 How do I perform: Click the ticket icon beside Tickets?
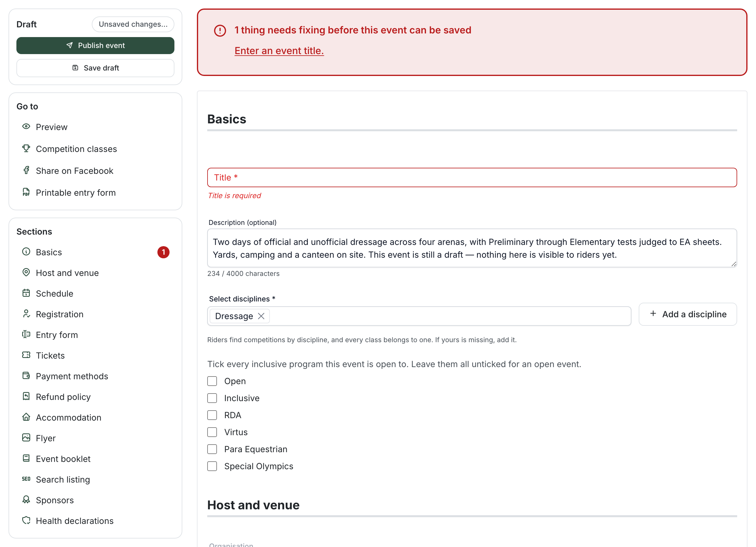coord(26,355)
